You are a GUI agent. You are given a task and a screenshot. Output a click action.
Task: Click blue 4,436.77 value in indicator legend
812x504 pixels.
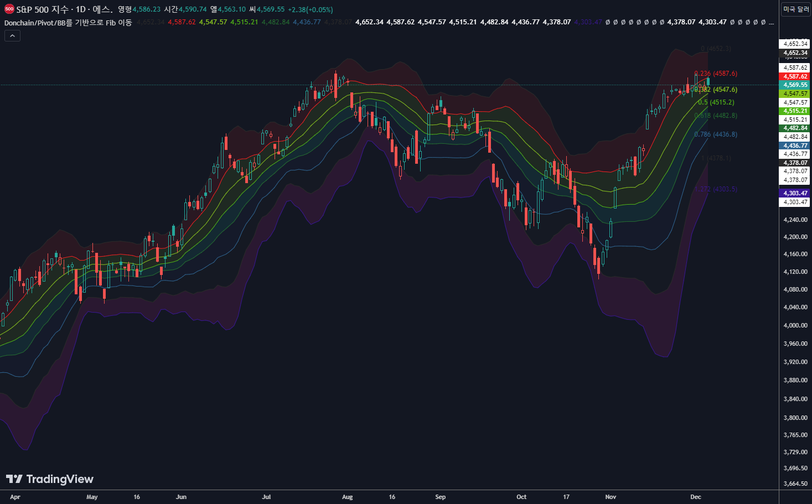pyautogui.click(x=307, y=22)
